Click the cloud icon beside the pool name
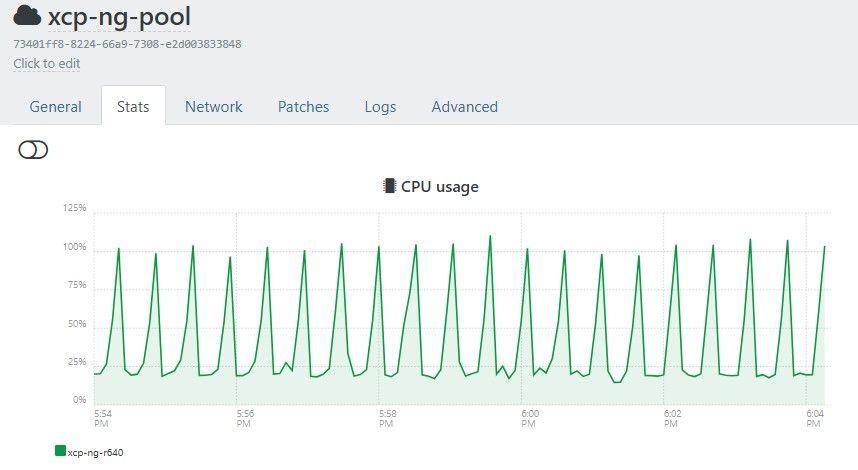858x470 pixels. click(27, 17)
